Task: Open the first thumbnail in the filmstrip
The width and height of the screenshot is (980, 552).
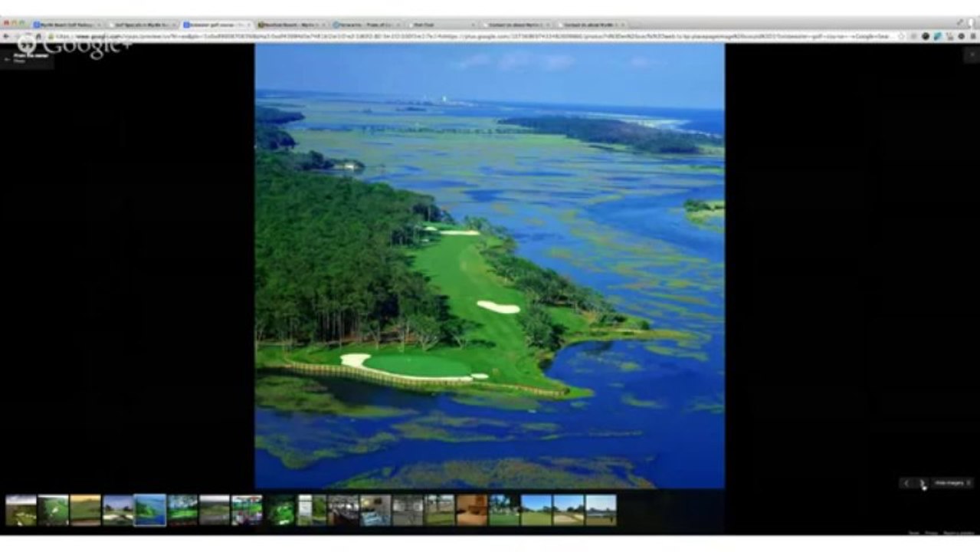Action: tap(21, 510)
